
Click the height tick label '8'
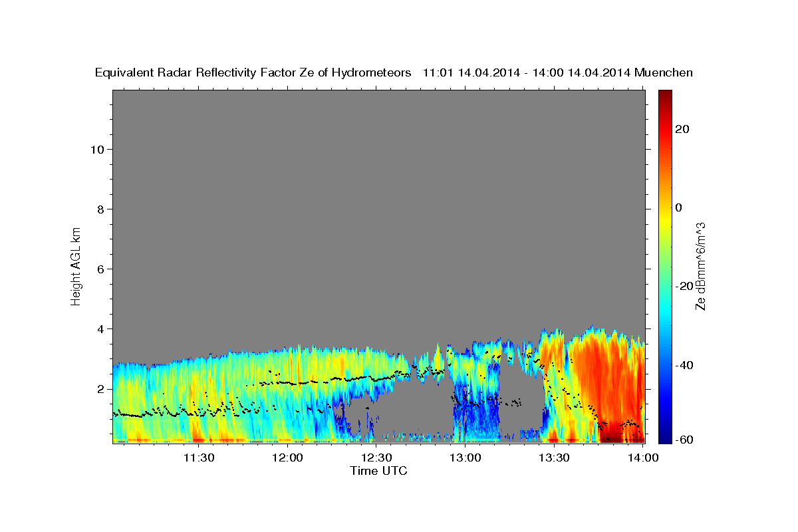pyautogui.click(x=102, y=209)
